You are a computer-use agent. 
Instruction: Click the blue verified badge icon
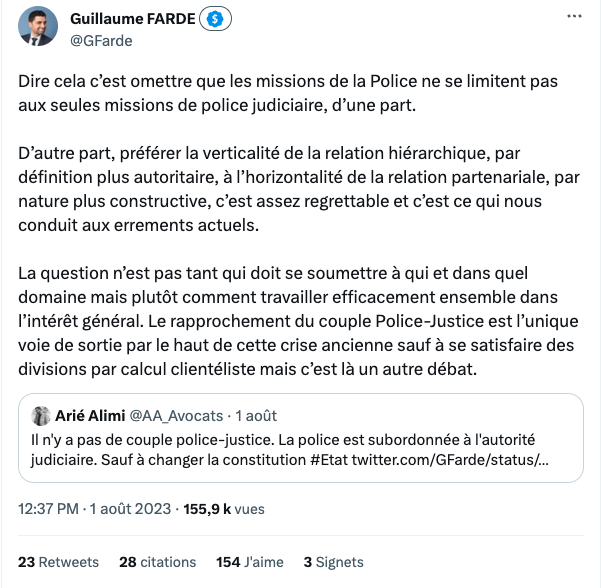[213, 20]
